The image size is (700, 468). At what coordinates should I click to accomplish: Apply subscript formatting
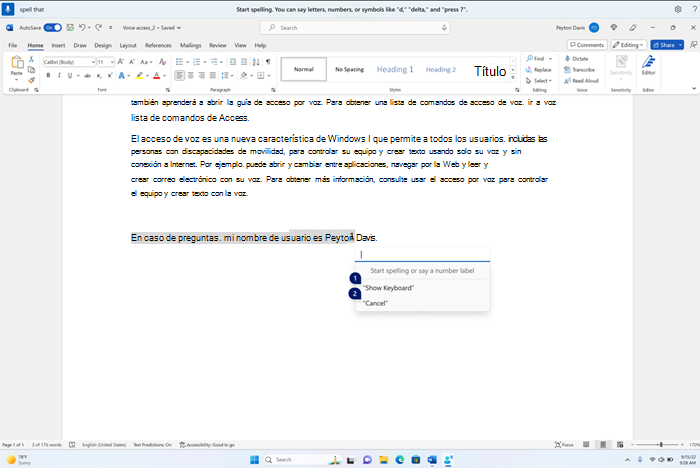click(99, 76)
